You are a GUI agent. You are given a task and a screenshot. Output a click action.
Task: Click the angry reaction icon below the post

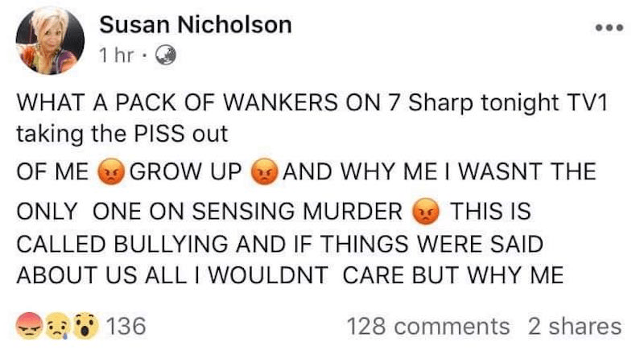31,327
